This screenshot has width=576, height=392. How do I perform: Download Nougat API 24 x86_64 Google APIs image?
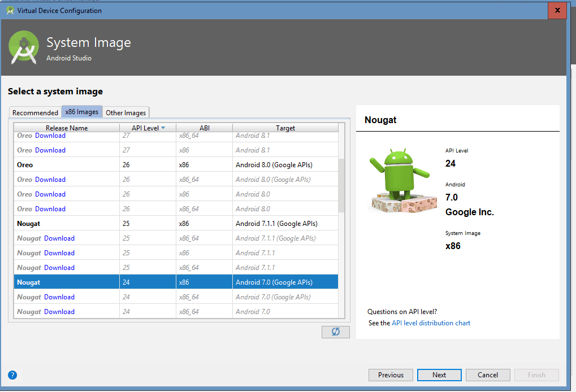(59, 297)
